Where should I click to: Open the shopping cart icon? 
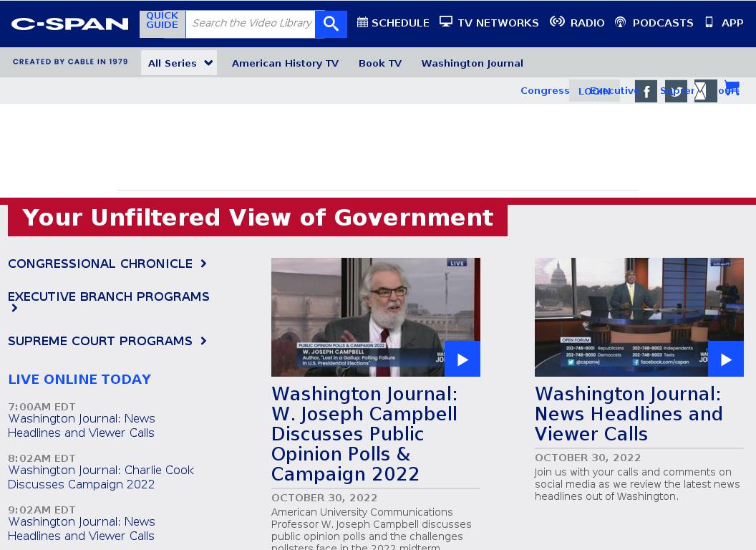click(732, 89)
